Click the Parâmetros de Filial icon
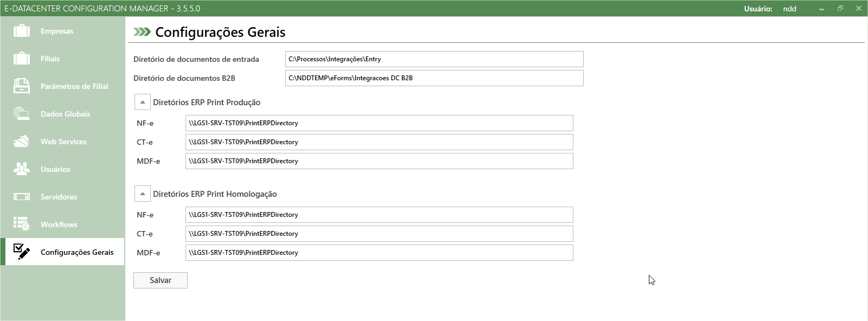 pos(22,86)
